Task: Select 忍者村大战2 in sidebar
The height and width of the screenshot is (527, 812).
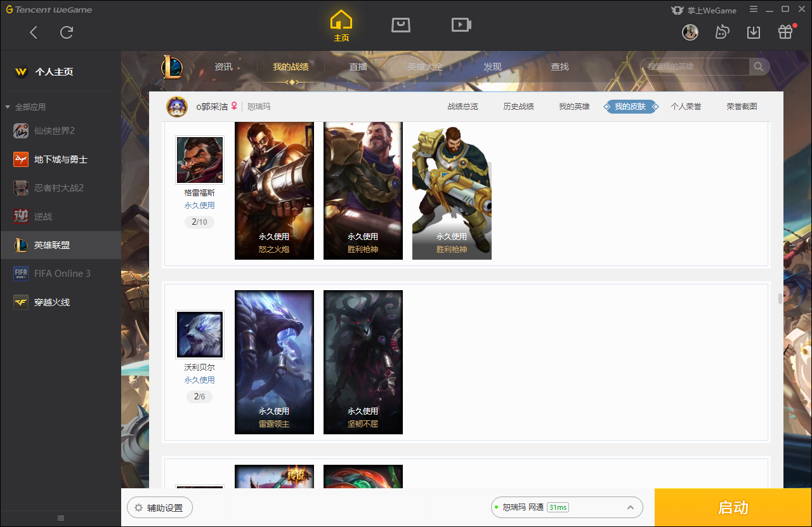Action: (x=60, y=188)
